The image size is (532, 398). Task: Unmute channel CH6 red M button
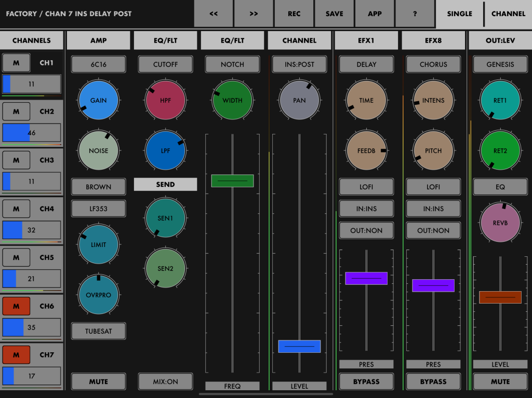coord(16,306)
